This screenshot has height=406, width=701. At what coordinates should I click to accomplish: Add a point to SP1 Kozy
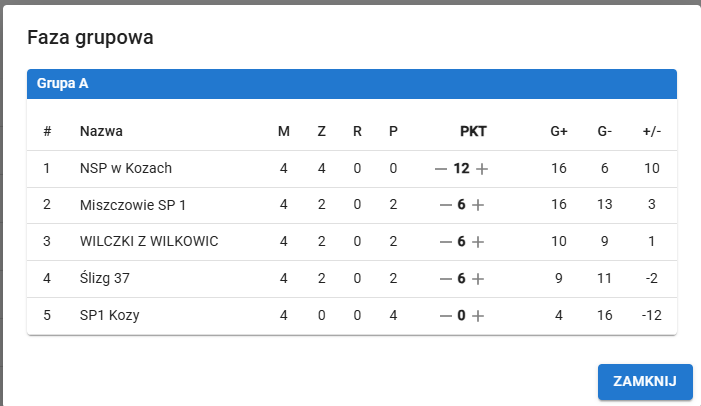(478, 316)
